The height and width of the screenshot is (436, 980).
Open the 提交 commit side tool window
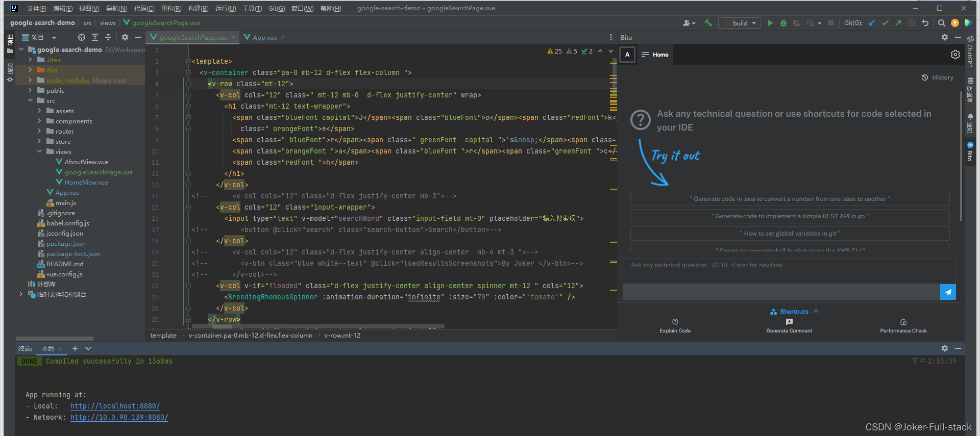click(10, 72)
